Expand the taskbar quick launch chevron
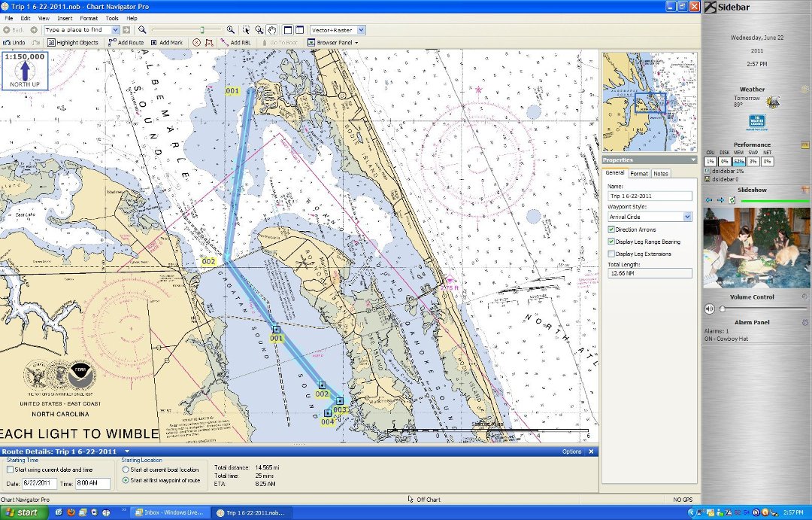 124,510
